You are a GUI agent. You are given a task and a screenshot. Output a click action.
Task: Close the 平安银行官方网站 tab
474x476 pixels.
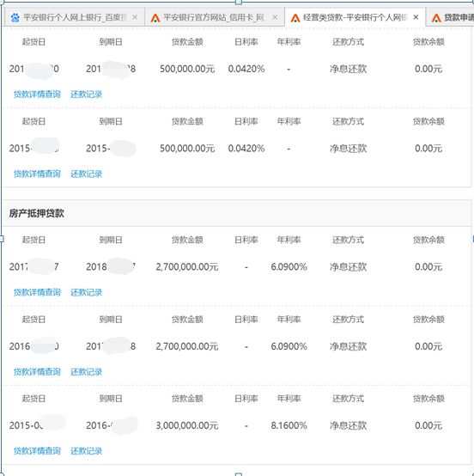(275, 17)
